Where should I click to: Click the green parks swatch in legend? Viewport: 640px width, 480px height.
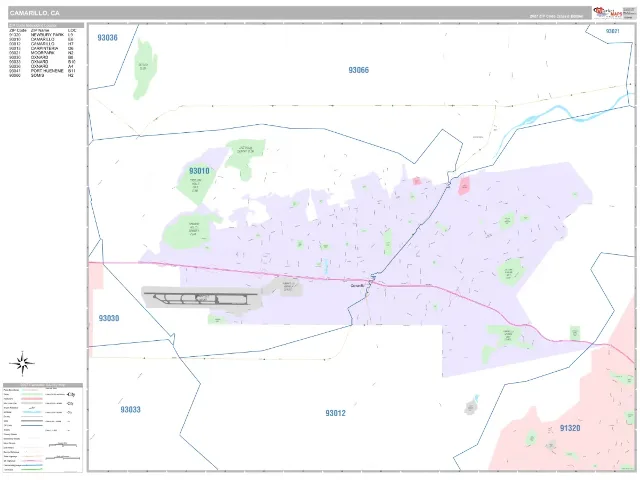click(32, 394)
